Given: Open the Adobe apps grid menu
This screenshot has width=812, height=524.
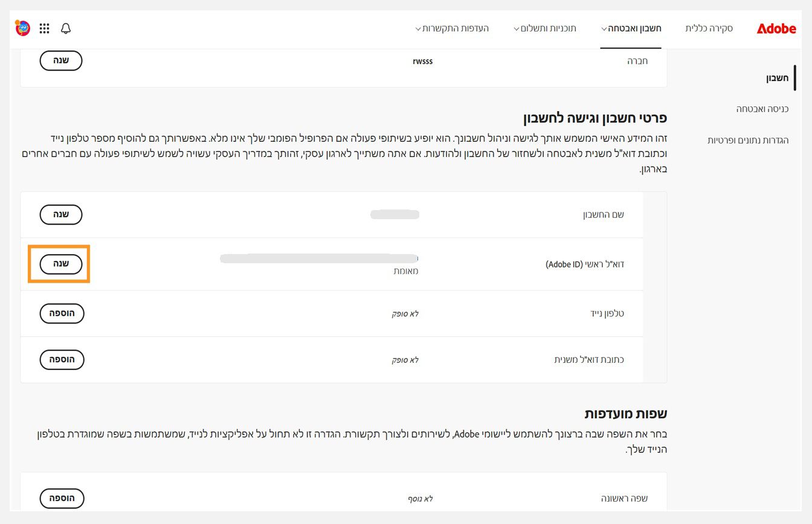Looking at the screenshot, I should point(44,28).
